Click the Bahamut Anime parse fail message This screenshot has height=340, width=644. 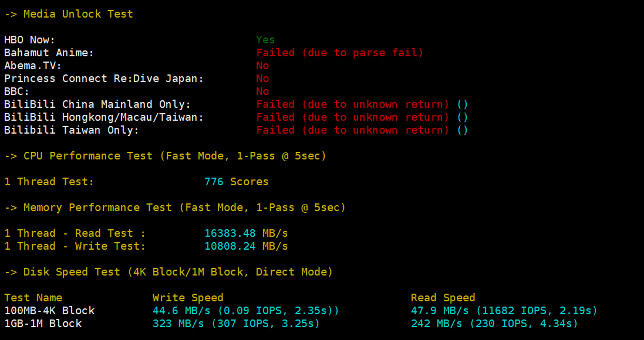coord(340,53)
